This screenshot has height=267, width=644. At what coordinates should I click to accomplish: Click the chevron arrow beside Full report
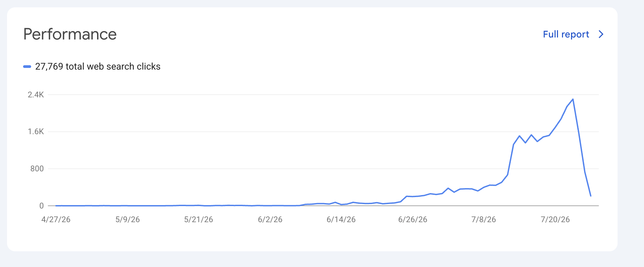[601, 34]
